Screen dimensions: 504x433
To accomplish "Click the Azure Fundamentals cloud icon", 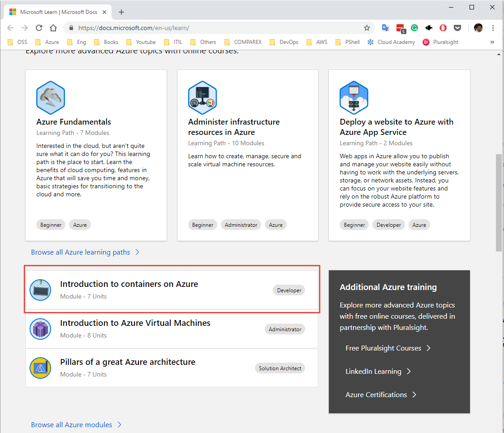I will 51,97.
